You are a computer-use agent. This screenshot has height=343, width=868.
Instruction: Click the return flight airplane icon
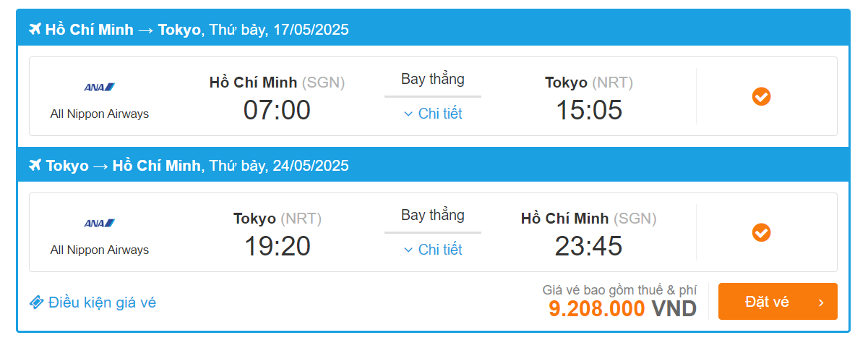pyautogui.click(x=35, y=166)
